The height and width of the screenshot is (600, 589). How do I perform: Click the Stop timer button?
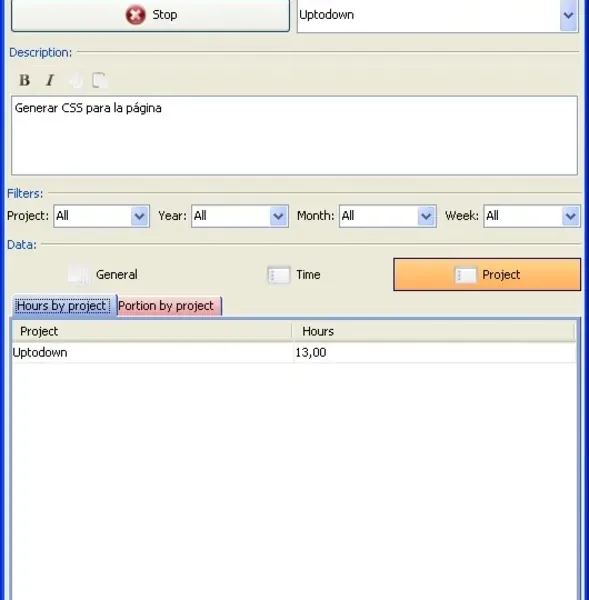(x=150, y=15)
